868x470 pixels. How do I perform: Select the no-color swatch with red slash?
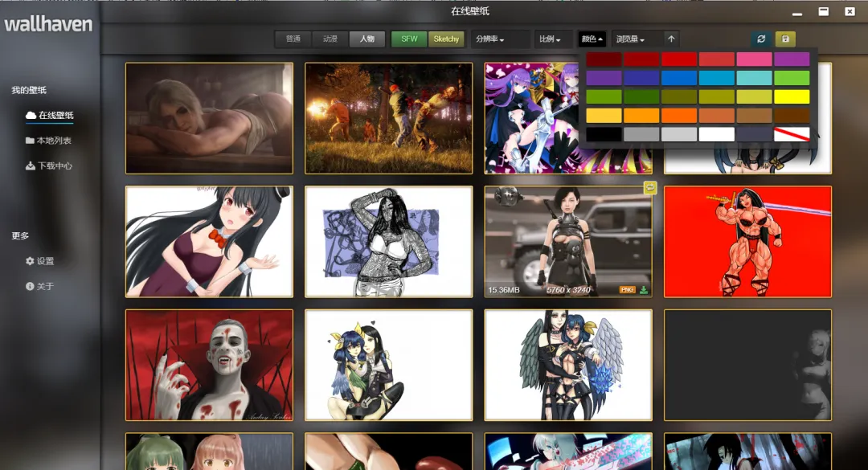[x=792, y=134]
